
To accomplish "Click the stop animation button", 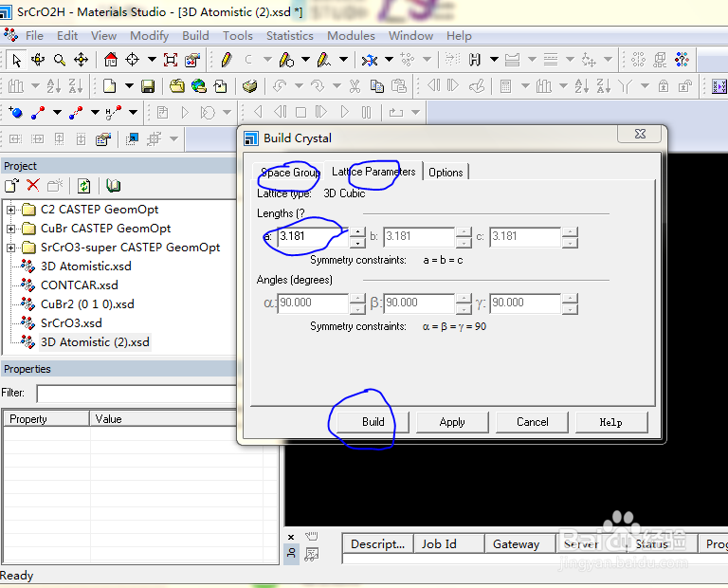I will [300, 112].
